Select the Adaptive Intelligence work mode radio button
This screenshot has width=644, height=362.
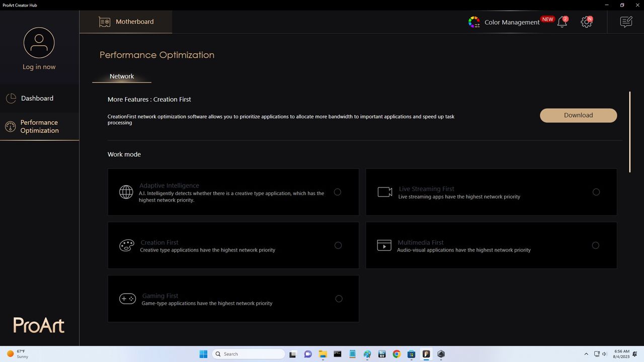338,192
